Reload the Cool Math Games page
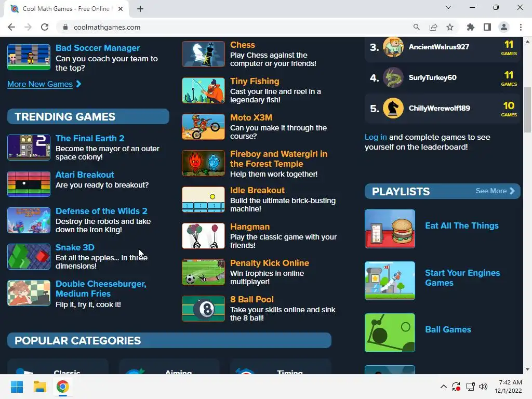The image size is (532, 399). (x=45, y=27)
